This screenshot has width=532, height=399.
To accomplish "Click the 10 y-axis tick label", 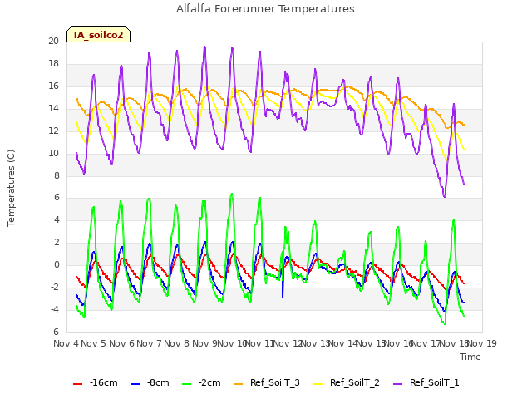I will [53, 153].
